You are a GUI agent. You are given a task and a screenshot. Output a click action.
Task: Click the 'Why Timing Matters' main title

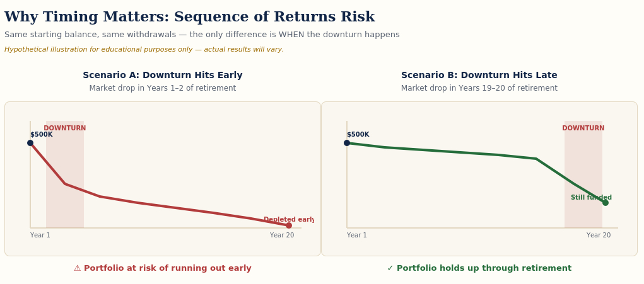[x=189, y=17]
